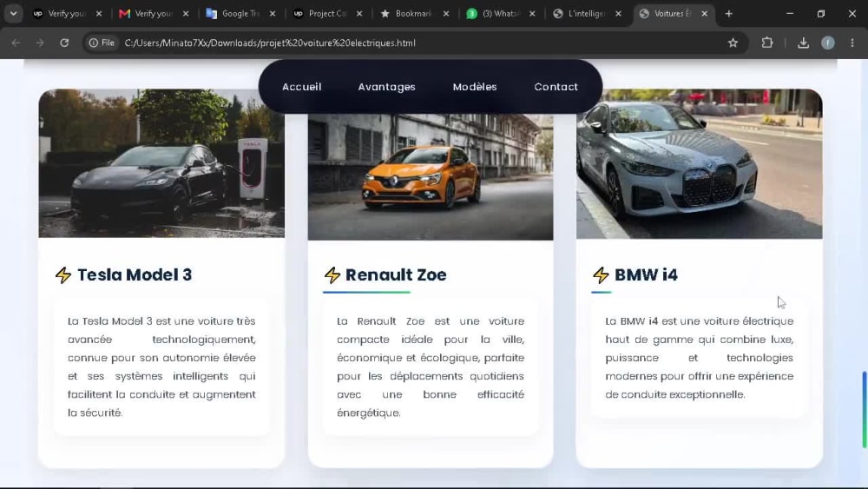Reload the current page
This screenshot has width=868, height=489.
click(x=64, y=43)
